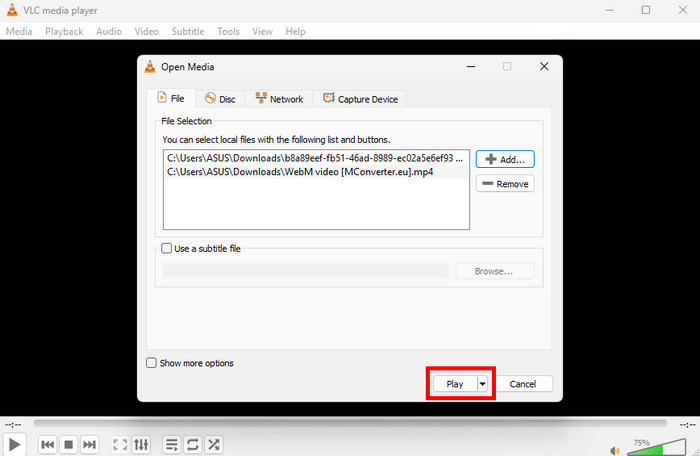Enable Use a subtitle file checkbox

click(x=167, y=248)
